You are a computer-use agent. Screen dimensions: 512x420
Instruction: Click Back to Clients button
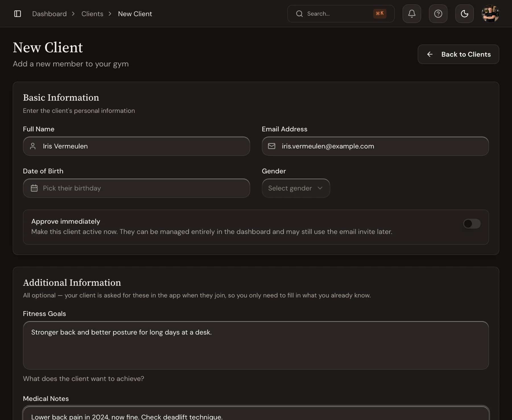coord(458,54)
